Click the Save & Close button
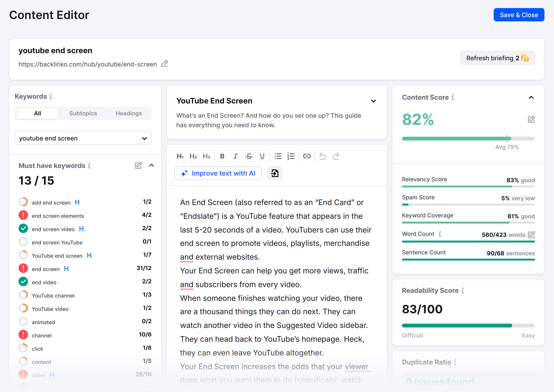Viewport: 554px width, 392px height. click(519, 15)
